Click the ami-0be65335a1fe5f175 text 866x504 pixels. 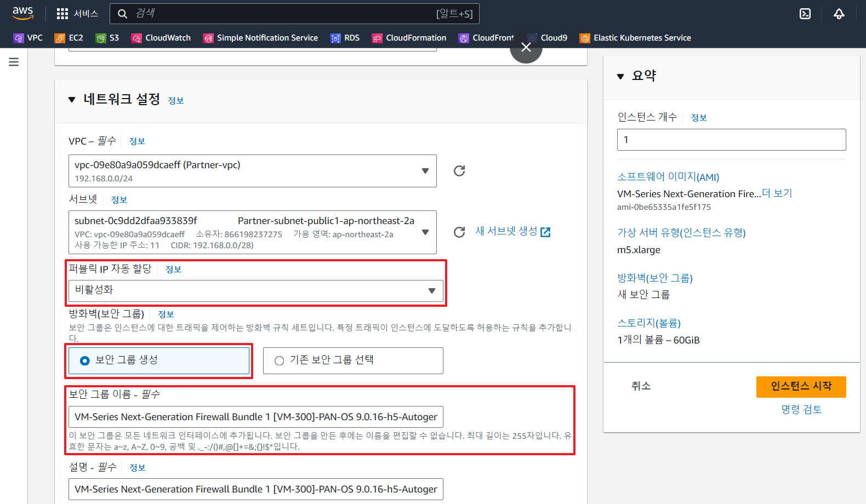[664, 207]
